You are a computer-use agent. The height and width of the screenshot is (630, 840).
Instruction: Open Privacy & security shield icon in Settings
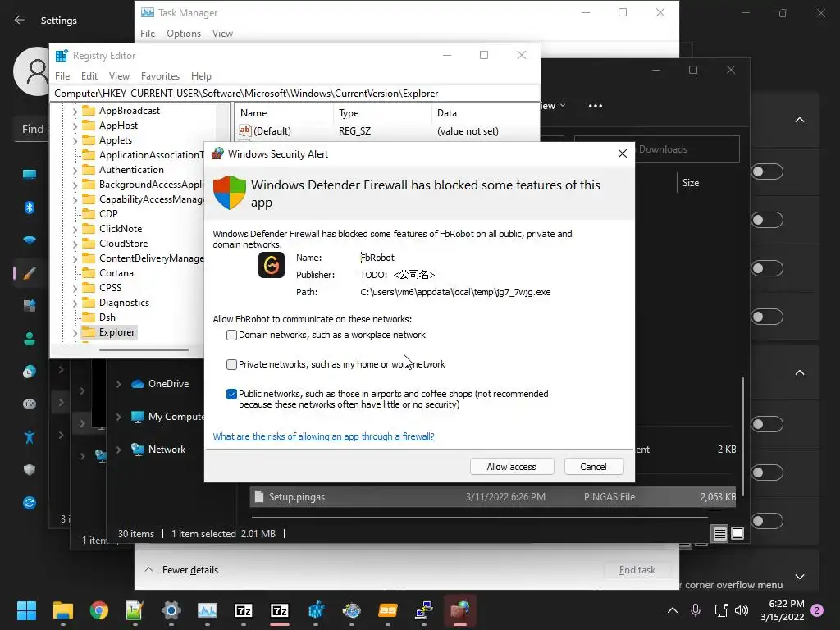30,470
